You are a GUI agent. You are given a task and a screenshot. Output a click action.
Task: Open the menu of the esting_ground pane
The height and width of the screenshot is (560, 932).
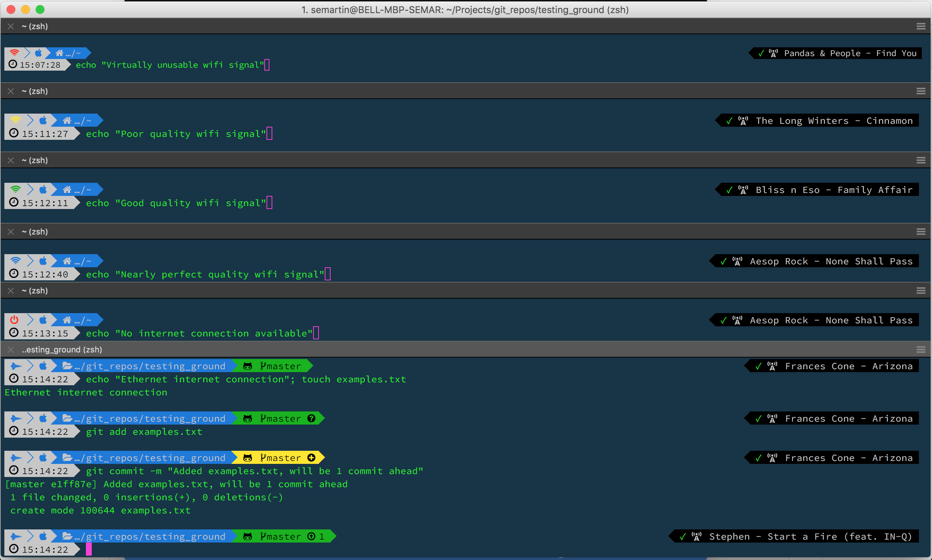point(921,350)
